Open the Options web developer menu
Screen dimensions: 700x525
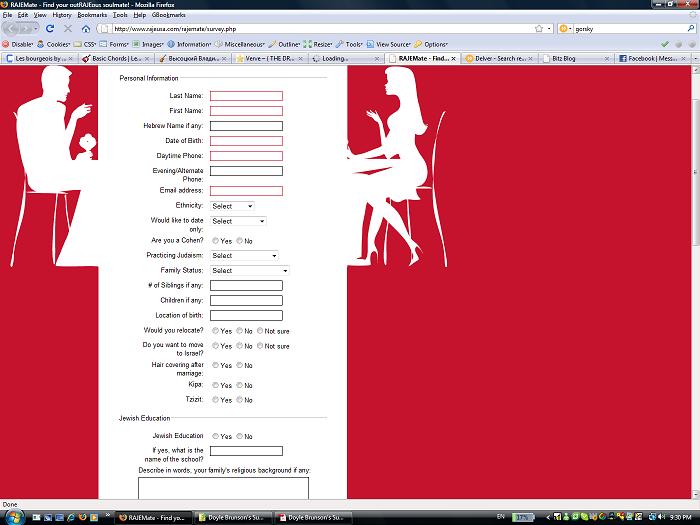pyautogui.click(x=433, y=44)
